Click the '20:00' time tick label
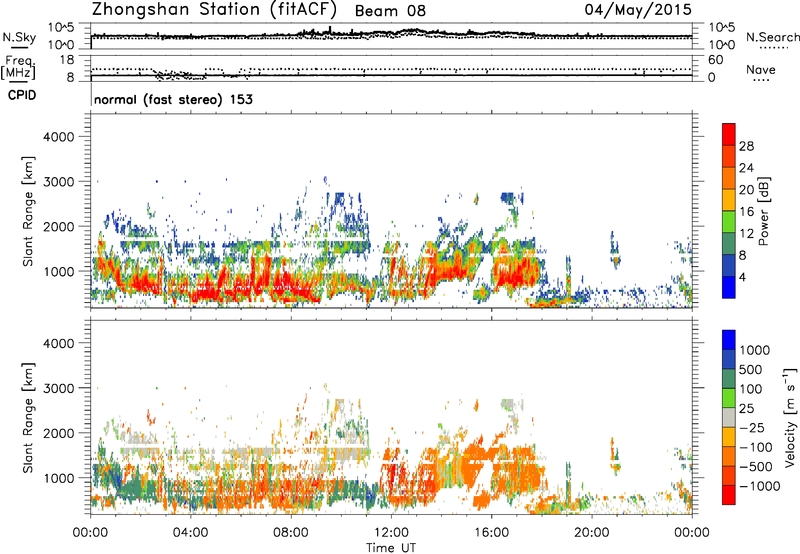 point(592,533)
